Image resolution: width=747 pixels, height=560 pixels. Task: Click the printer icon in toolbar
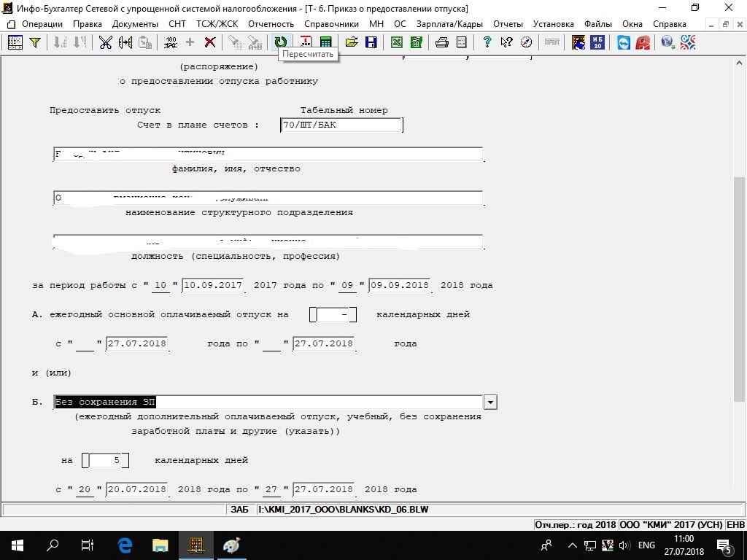pos(441,42)
